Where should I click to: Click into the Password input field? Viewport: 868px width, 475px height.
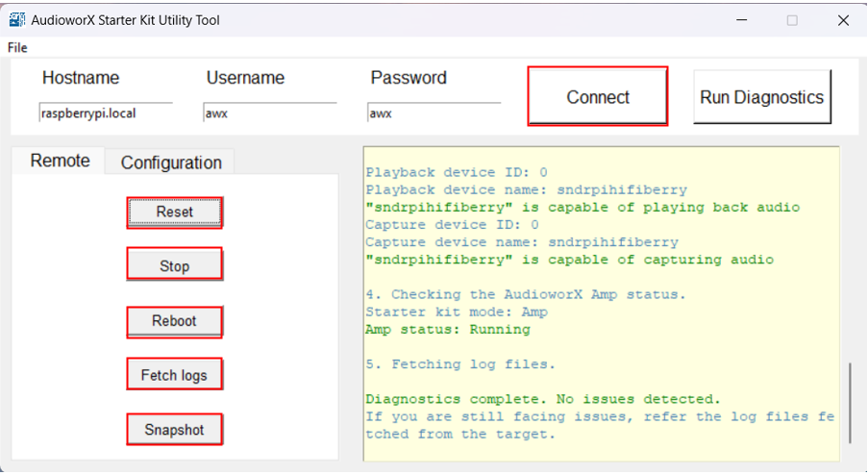434,112
